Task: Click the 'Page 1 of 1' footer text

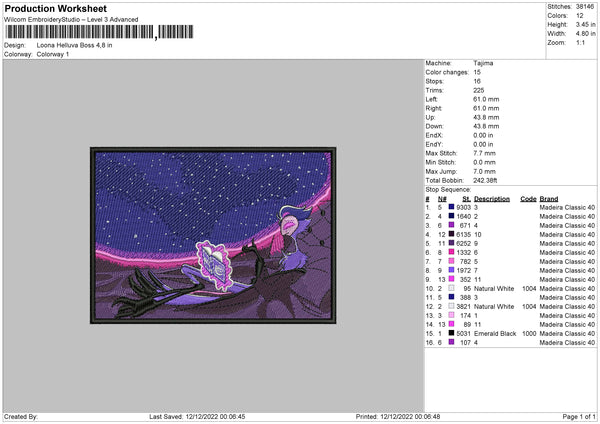Action: click(579, 416)
